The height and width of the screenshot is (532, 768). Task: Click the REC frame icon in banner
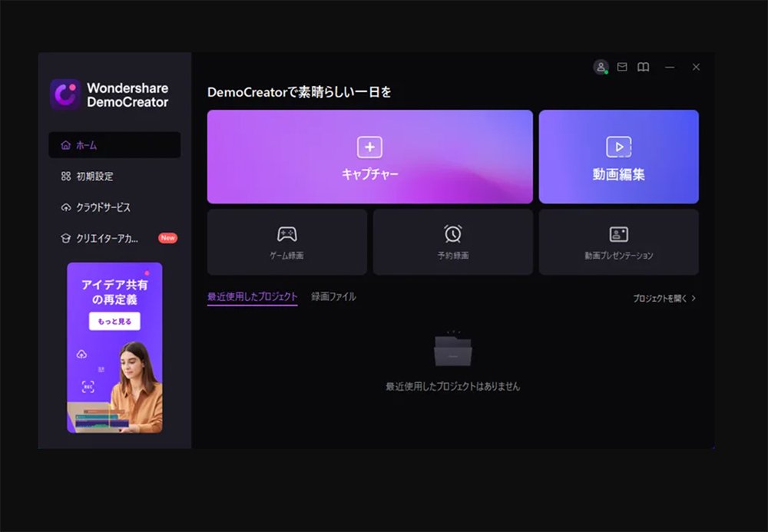88,387
